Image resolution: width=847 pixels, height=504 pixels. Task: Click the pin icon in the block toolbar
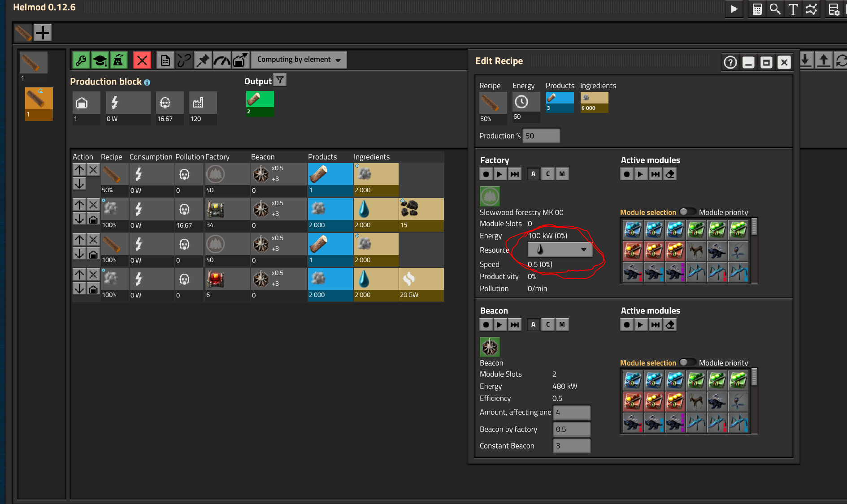click(x=203, y=60)
